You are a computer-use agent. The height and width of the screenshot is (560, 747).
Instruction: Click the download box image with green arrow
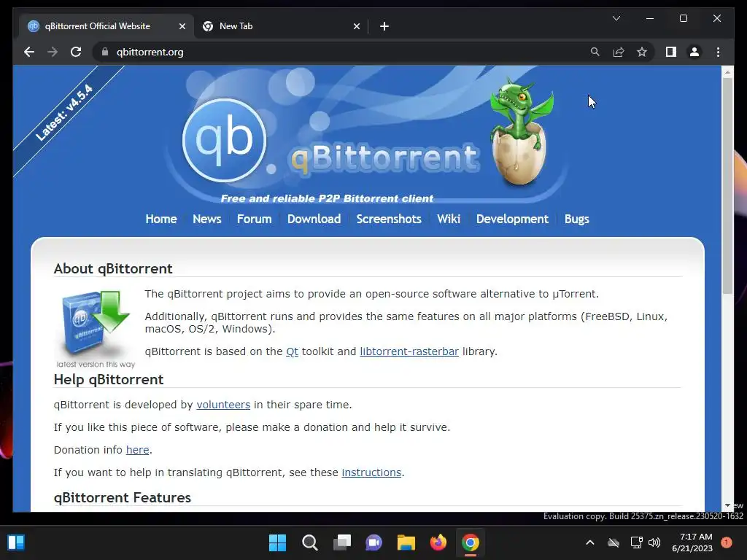point(96,329)
